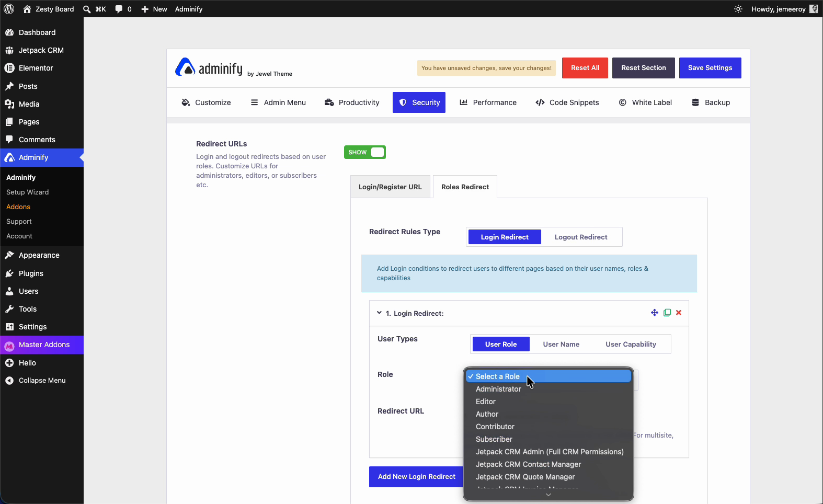Choose Subscriber from role list
Image resolution: width=823 pixels, height=504 pixels.
pos(548,439)
